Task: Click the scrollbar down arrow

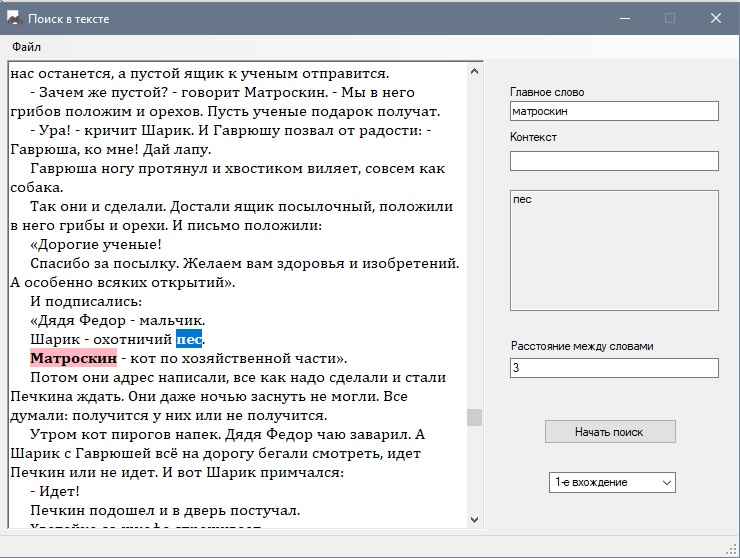Action: [474, 519]
